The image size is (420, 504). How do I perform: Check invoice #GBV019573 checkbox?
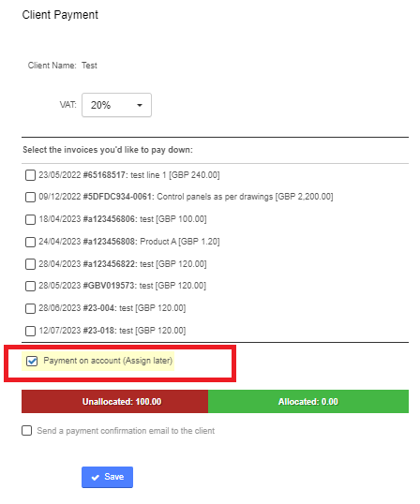[30, 286]
